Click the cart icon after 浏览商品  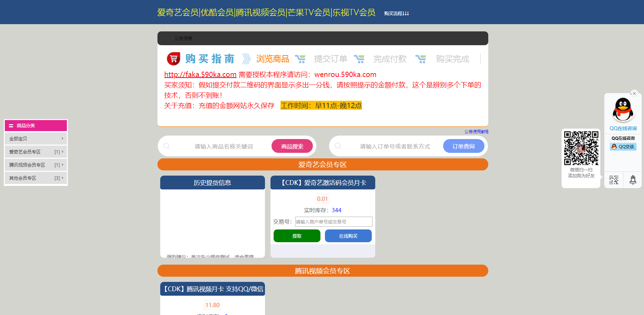click(300, 59)
